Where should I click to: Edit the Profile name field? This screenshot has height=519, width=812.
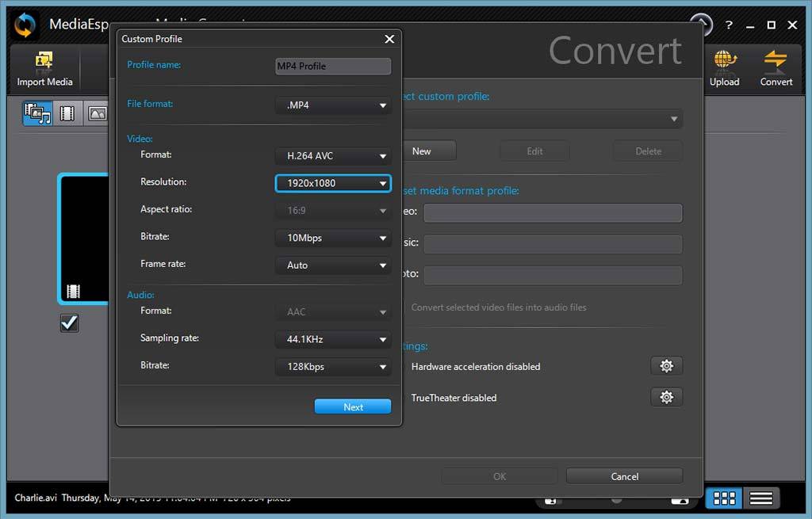tap(333, 67)
